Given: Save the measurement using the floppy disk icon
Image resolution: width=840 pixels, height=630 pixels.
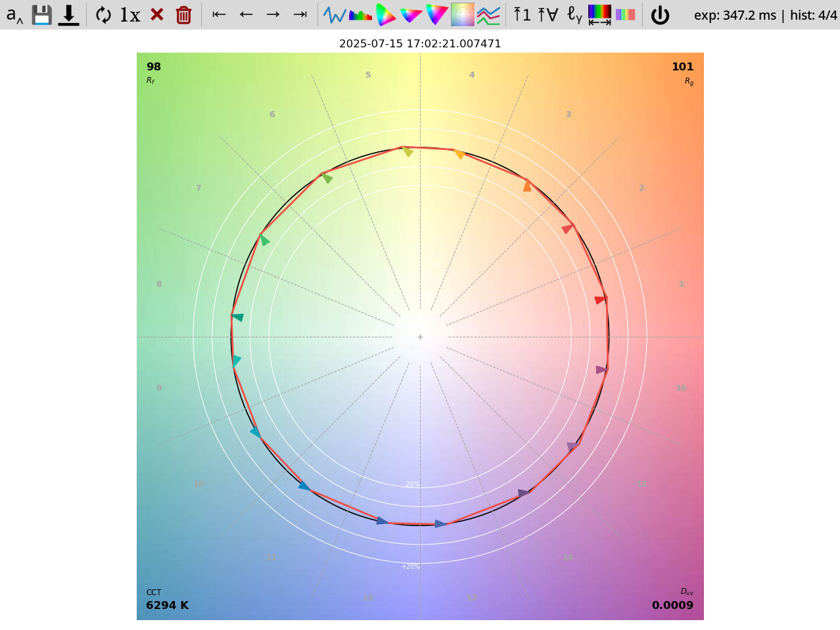Looking at the screenshot, I should pos(41,14).
